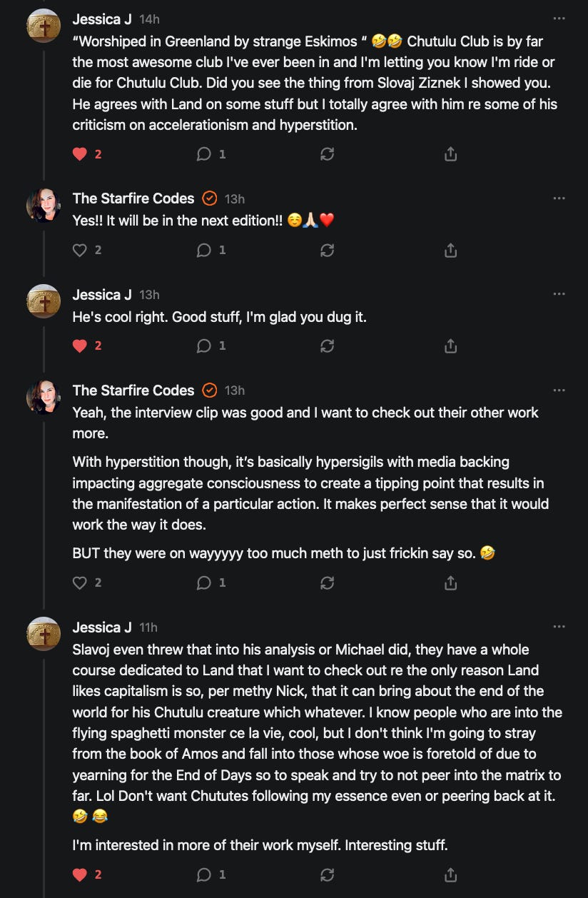
Task: Remove like from "He's cool right" comment
Action: coord(81,346)
